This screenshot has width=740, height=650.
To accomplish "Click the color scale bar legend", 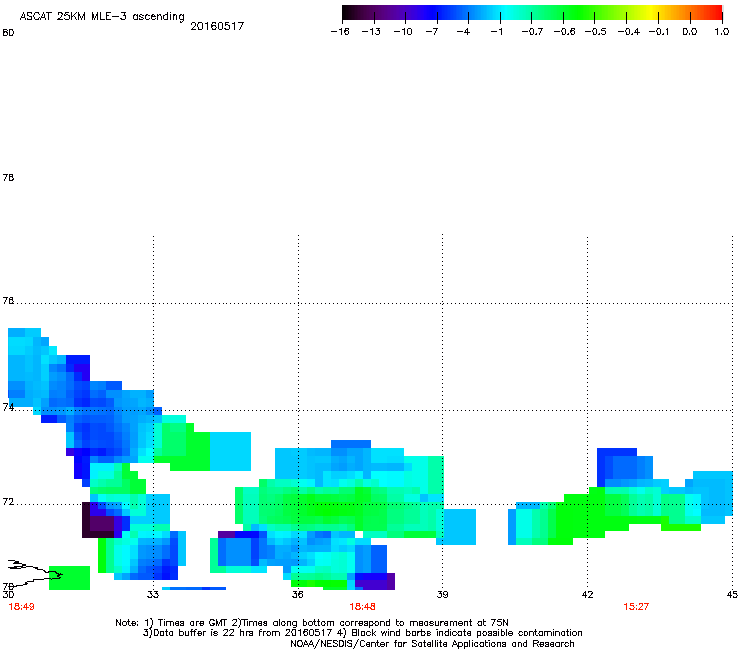I will pos(532,12).
